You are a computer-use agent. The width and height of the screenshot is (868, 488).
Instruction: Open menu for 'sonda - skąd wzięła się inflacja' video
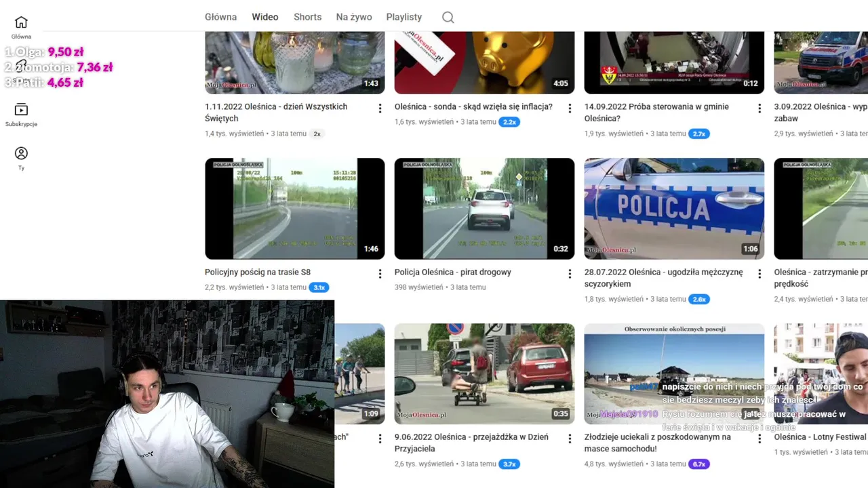pyautogui.click(x=570, y=108)
